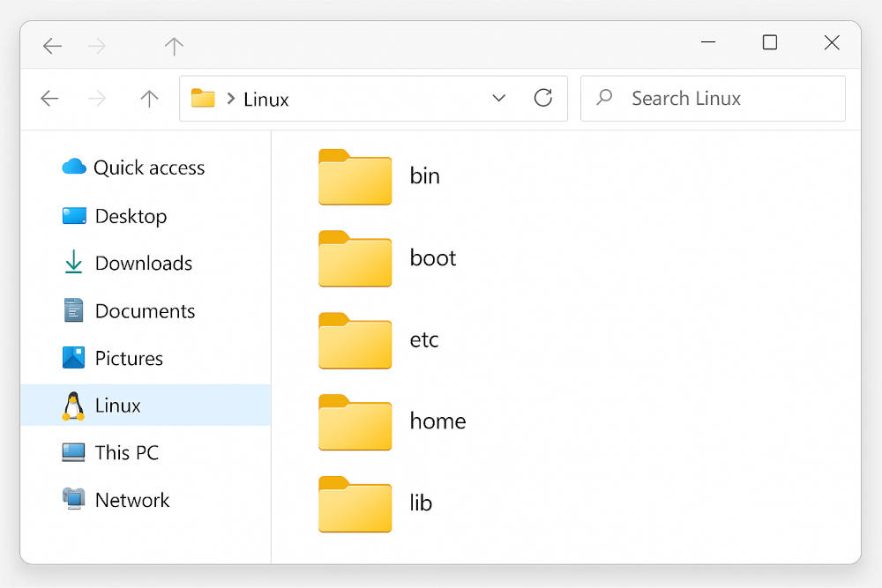Select the boot folder
The height and width of the screenshot is (588, 882).
click(x=355, y=259)
